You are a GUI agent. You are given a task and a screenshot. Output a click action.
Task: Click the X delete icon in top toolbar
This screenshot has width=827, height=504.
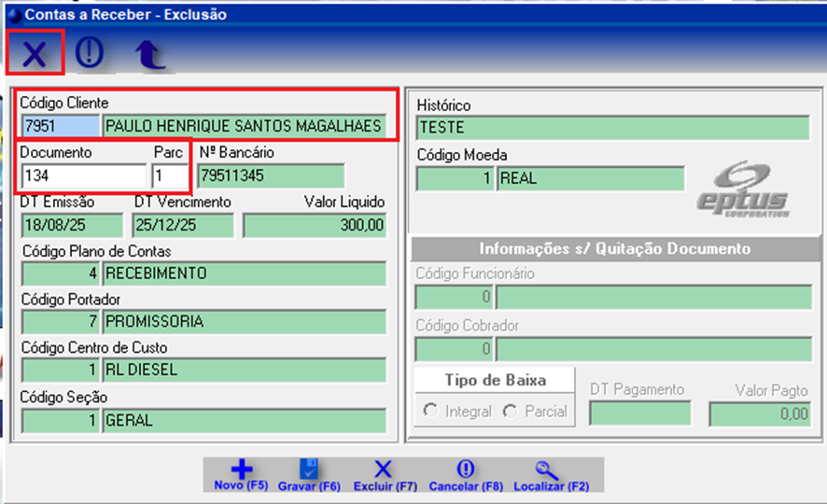(35, 53)
